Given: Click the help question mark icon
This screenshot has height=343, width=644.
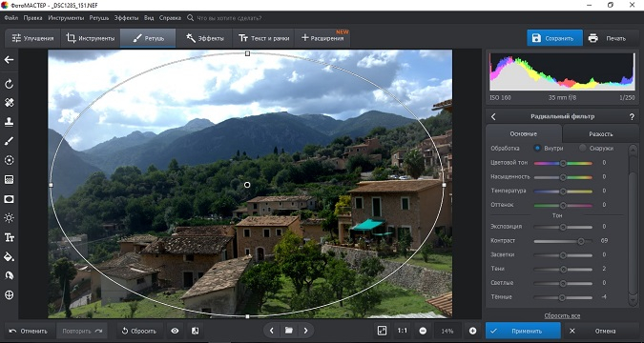Looking at the screenshot, I should click(632, 117).
